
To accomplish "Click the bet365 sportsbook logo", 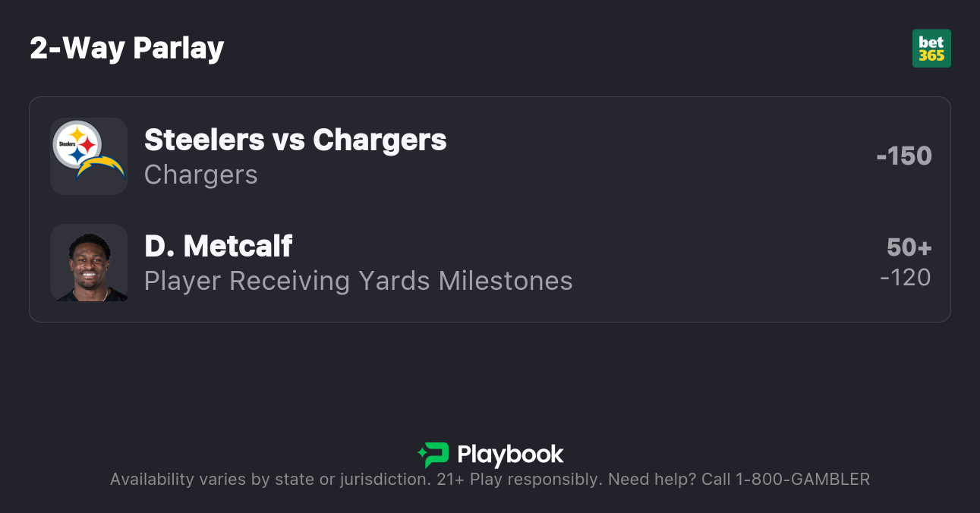I will [x=931, y=49].
